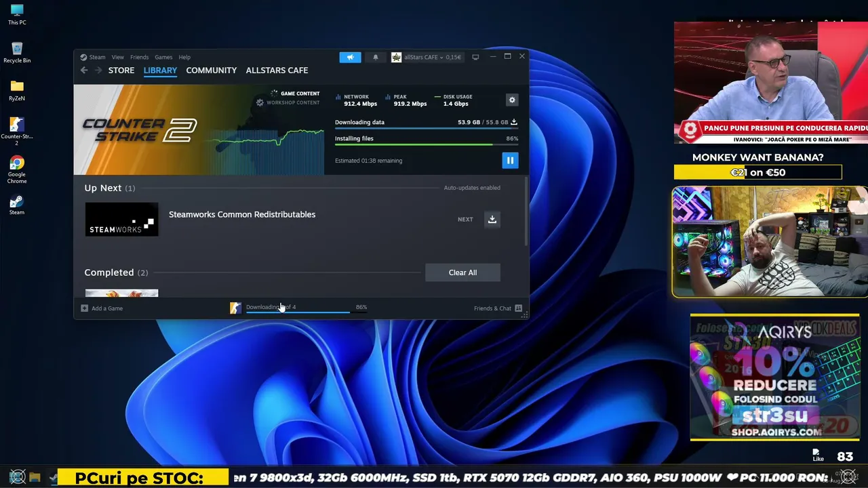Open Steamworks Common Redistributables entry

click(242, 214)
